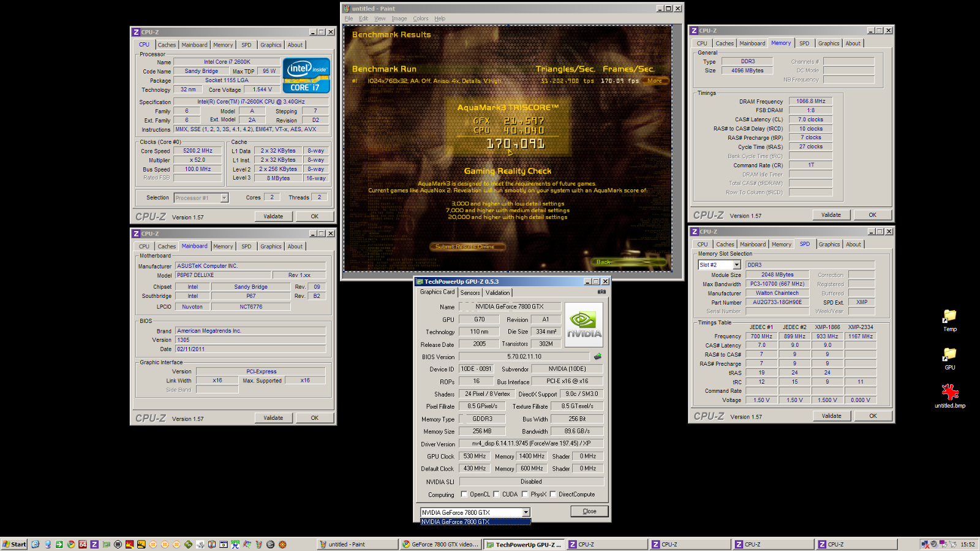Launch the purple CPU-Z icon in quick launch

[94, 544]
